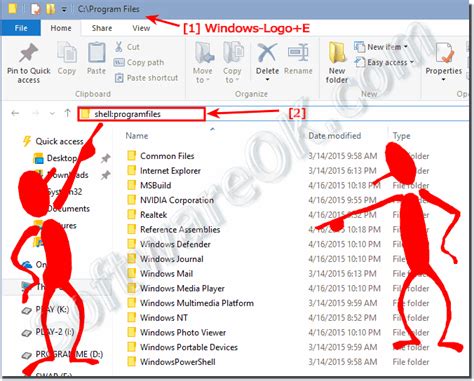Click the Cut scissors icon

tap(118, 47)
